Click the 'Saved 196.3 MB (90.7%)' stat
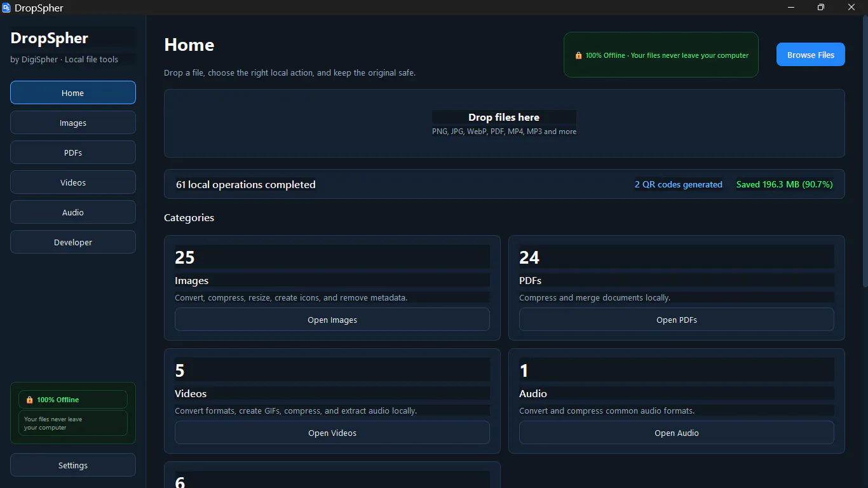The height and width of the screenshot is (488, 868). pyautogui.click(x=784, y=184)
